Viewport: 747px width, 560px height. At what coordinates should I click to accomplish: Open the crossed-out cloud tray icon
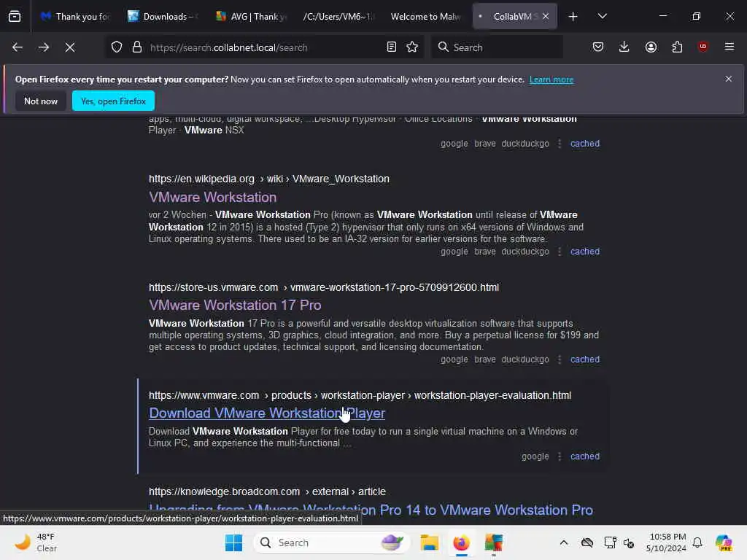[x=587, y=542]
